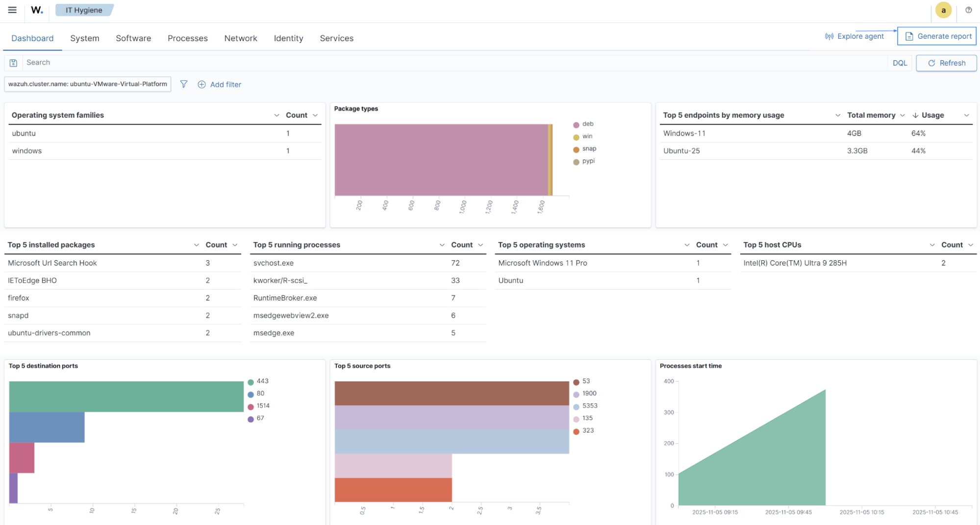Switch to the Software tab
The image size is (980, 525).
point(133,38)
